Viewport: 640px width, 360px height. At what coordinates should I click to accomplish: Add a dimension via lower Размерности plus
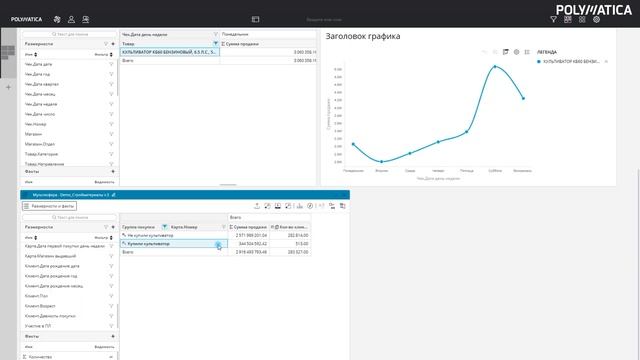click(113, 227)
